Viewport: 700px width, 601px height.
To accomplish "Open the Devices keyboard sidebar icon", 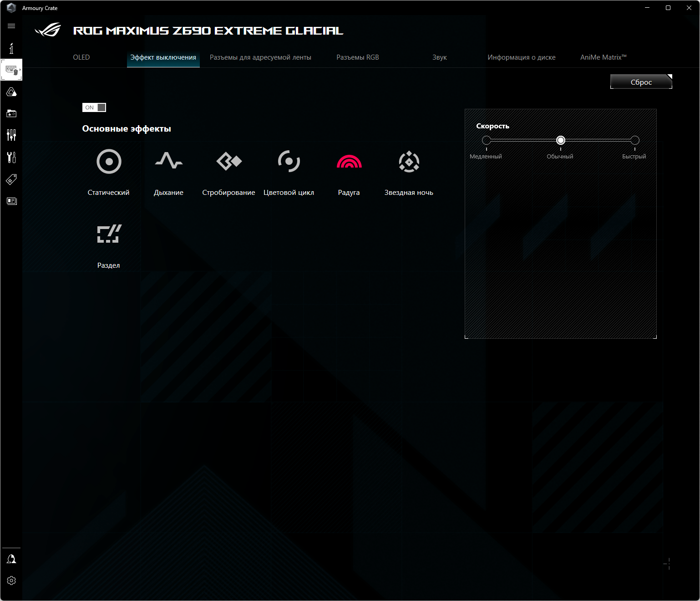I will (x=11, y=70).
